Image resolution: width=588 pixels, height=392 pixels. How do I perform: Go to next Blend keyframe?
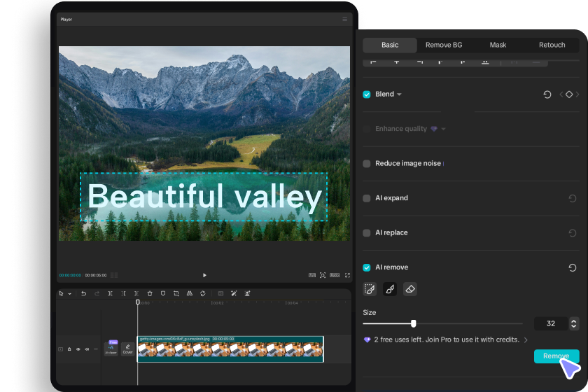[577, 94]
